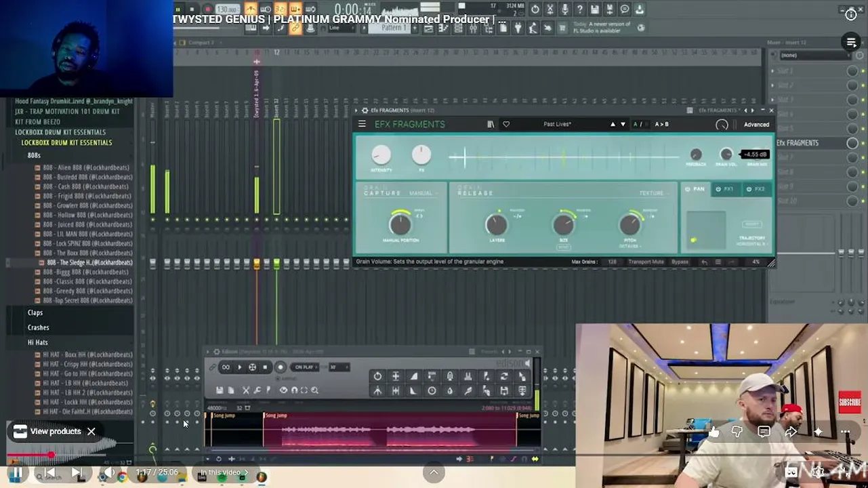
Task: Open View products shopping button
Action: pos(47,431)
